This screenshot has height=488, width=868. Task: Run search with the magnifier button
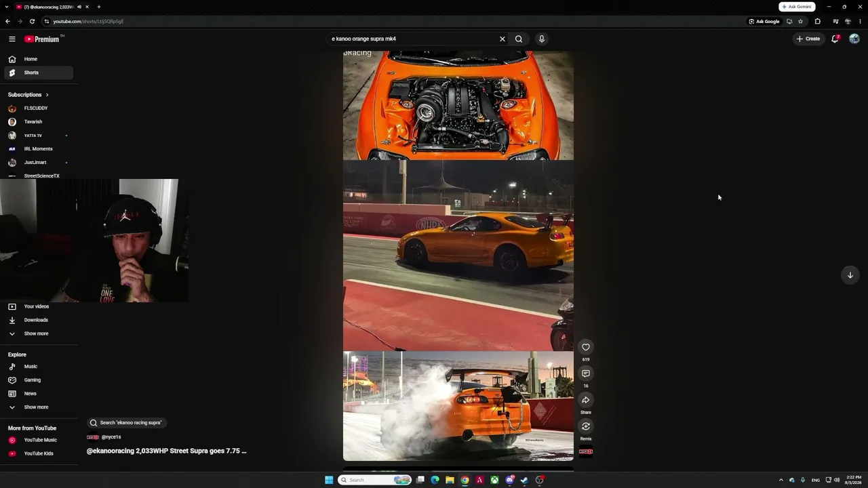click(x=519, y=39)
